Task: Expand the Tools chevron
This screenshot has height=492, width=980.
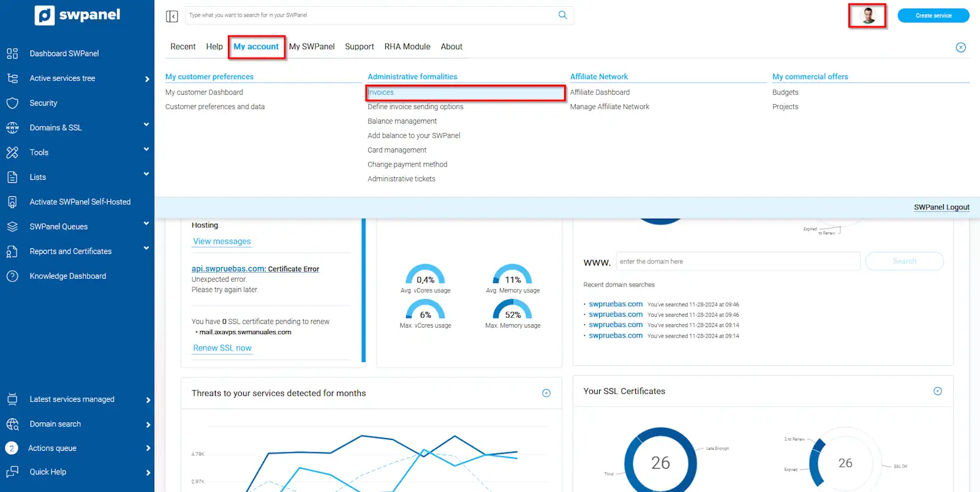Action: pyautogui.click(x=146, y=149)
